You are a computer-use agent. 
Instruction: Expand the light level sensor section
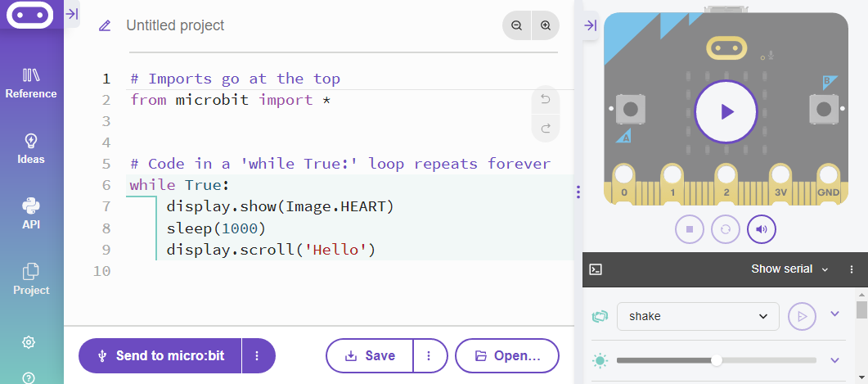(x=835, y=360)
